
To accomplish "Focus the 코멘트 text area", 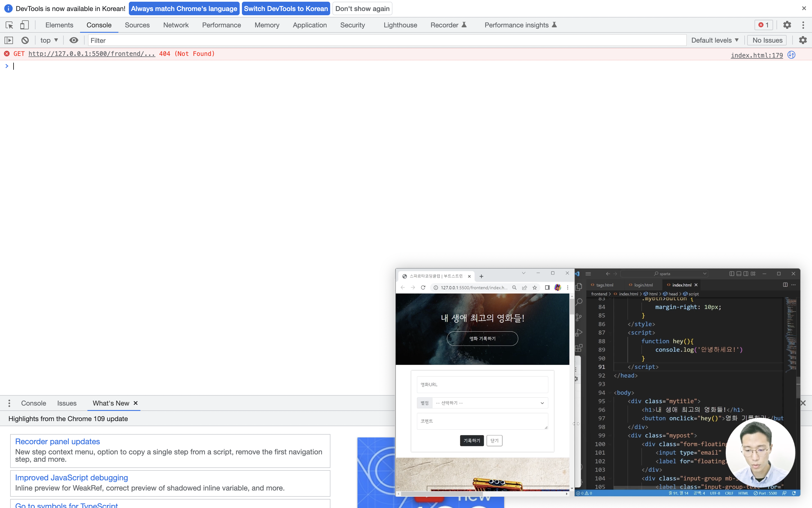I will (x=482, y=421).
